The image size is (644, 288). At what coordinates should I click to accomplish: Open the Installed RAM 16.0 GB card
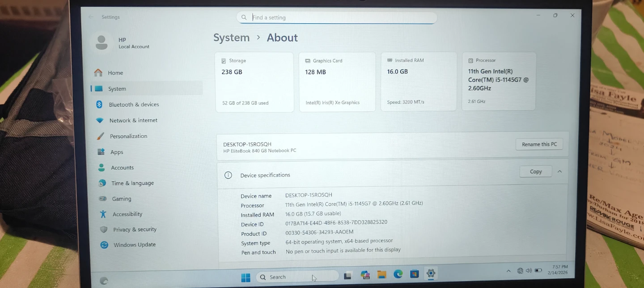click(x=419, y=81)
